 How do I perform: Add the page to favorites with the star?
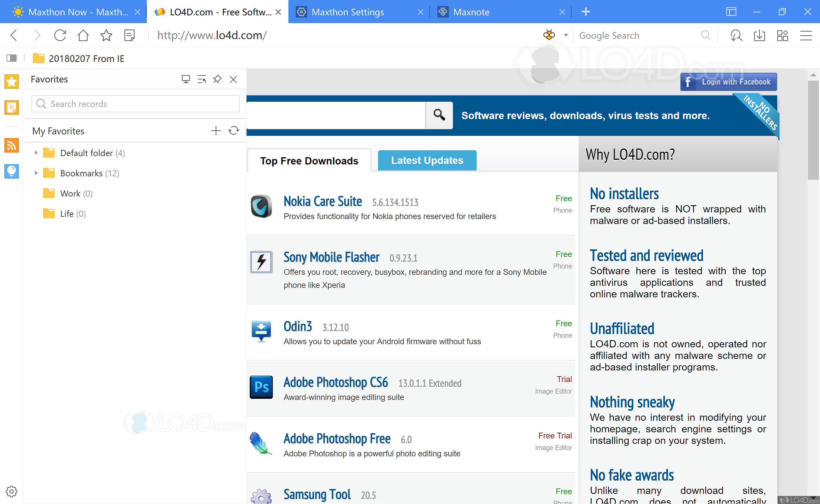[106, 35]
